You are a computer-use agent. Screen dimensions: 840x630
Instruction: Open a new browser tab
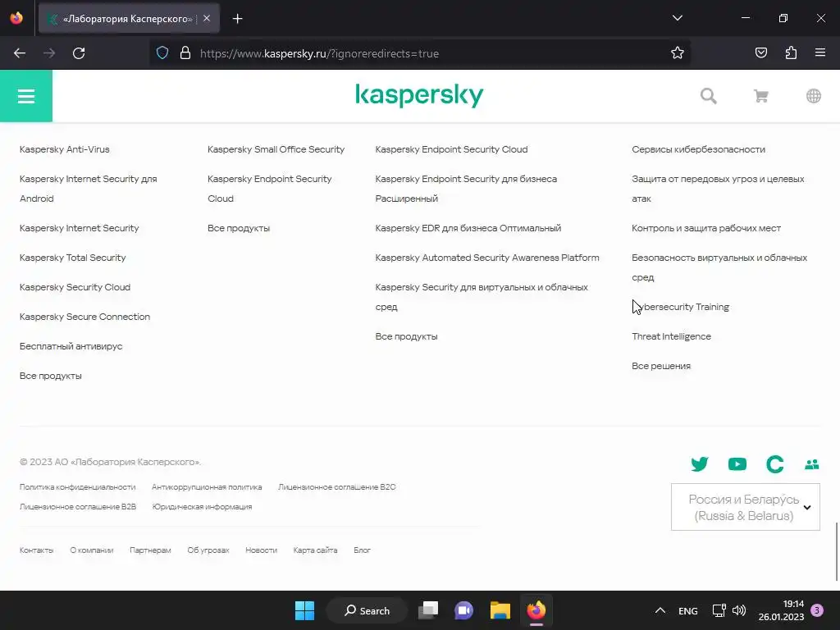pyautogui.click(x=237, y=19)
